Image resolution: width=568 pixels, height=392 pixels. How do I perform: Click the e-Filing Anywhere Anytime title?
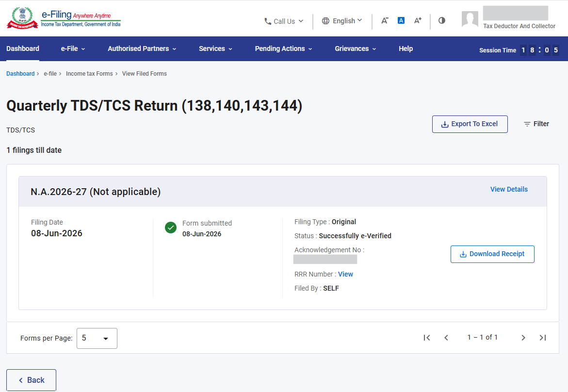(76, 15)
